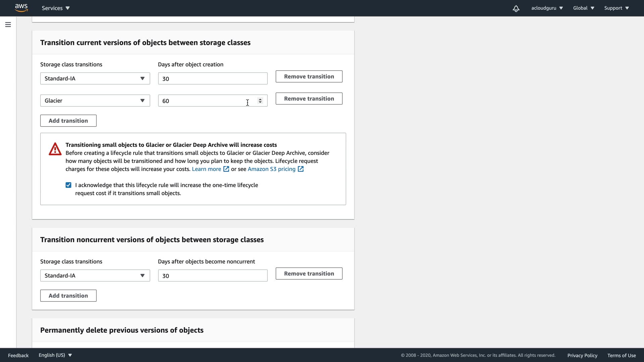Uncheck the lifecycle cost acknowledgment checkbox
The image size is (644, 362).
(68, 185)
